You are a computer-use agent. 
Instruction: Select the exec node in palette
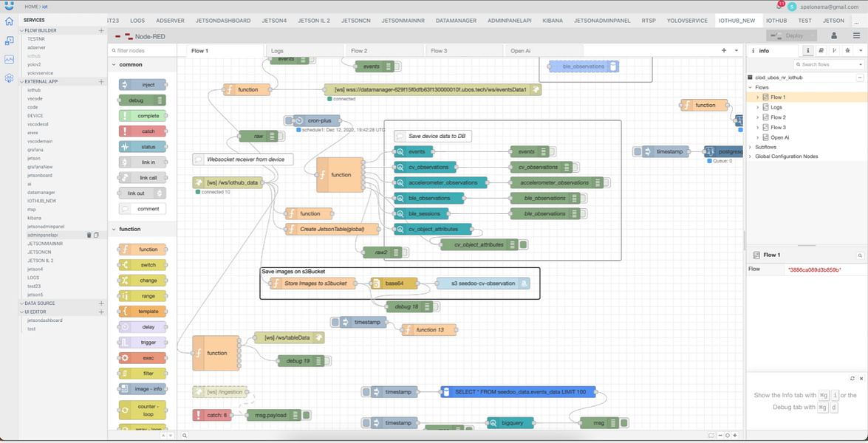[143, 358]
